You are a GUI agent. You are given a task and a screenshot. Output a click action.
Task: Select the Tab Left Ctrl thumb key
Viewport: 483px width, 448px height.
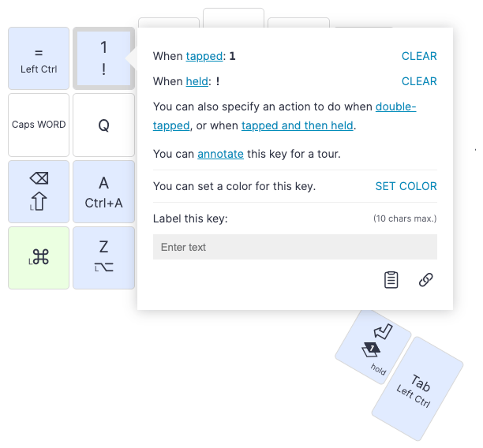pos(417,389)
